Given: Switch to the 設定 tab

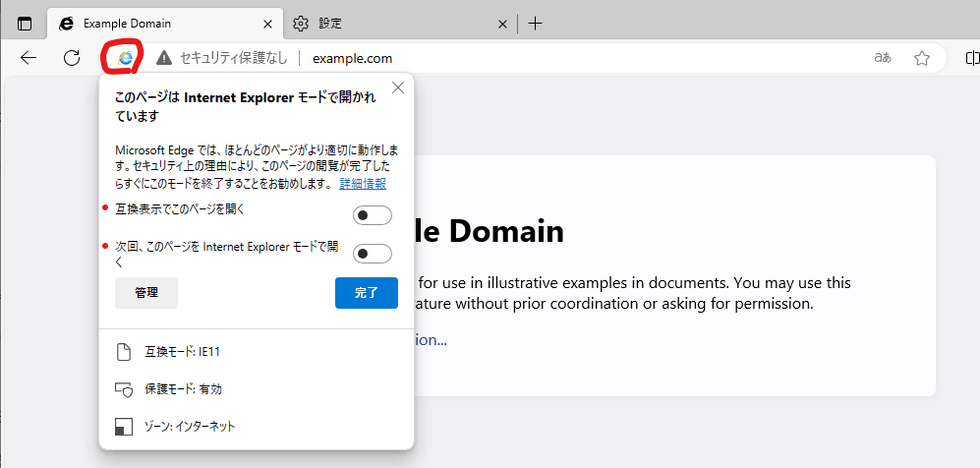Looking at the screenshot, I should (401, 24).
